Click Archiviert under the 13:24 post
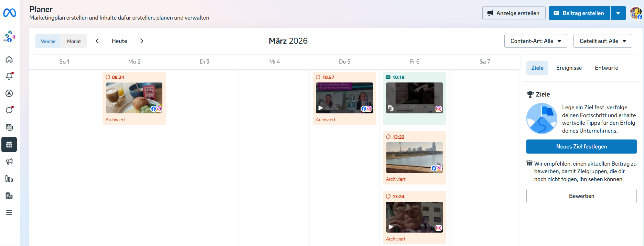 click(x=396, y=239)
